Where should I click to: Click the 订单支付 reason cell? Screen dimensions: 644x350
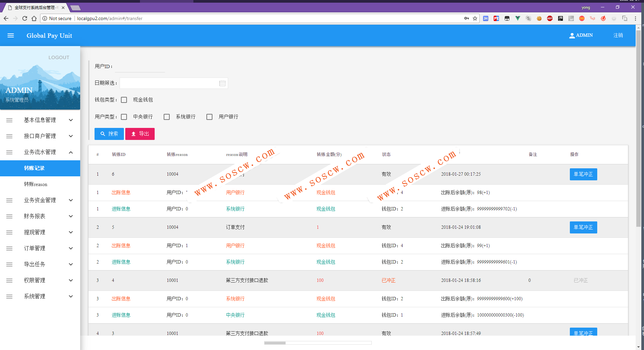(235, 227)
